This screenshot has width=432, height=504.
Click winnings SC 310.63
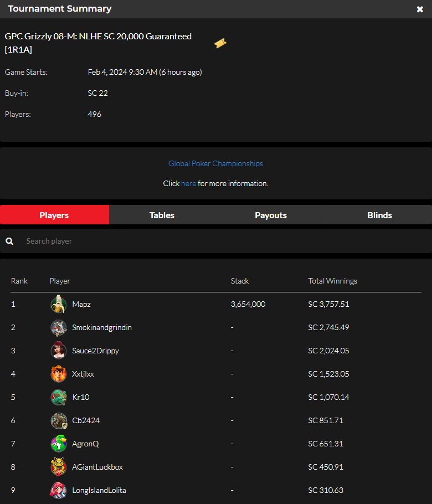(x=326, y=490)
